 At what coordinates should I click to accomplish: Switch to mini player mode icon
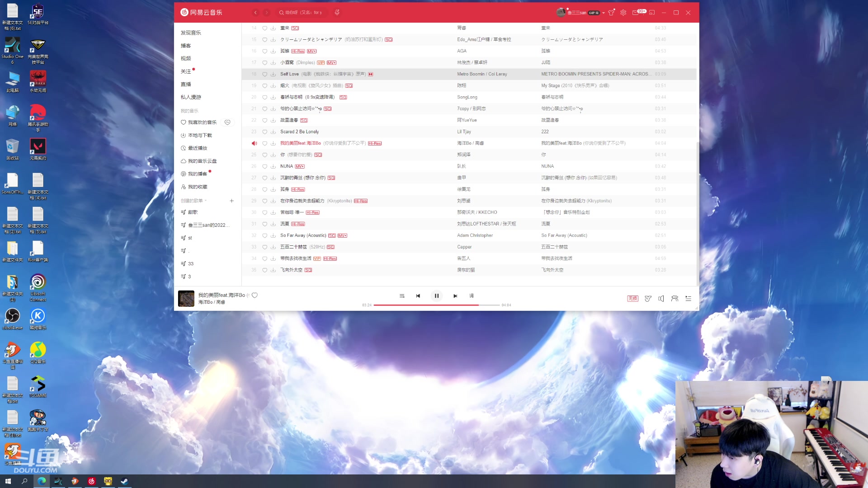[x=652, y=13]
